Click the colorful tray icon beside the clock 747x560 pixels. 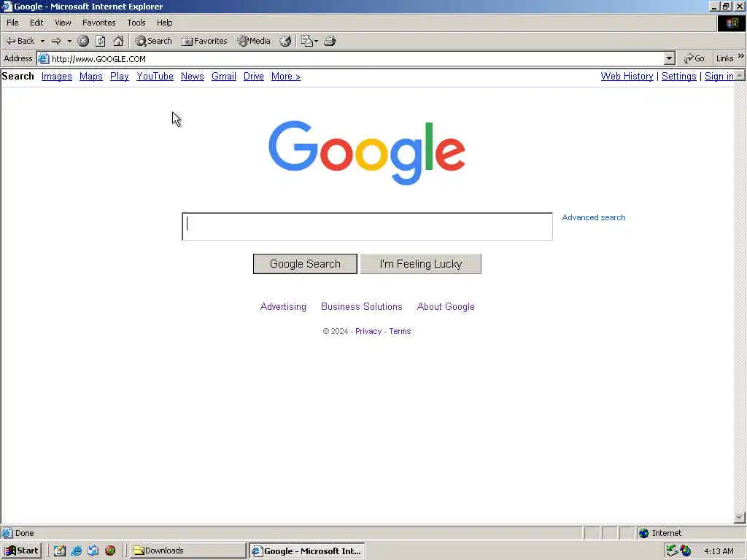click(x=686, y=551)
